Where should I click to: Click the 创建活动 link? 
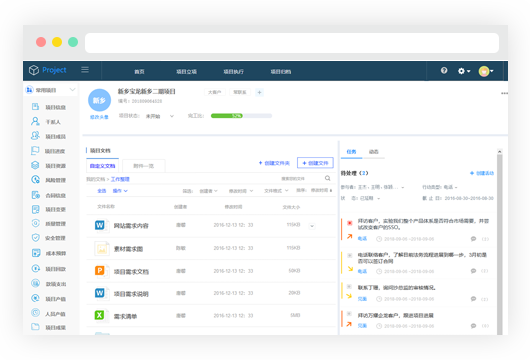click(x=482, y=173)
